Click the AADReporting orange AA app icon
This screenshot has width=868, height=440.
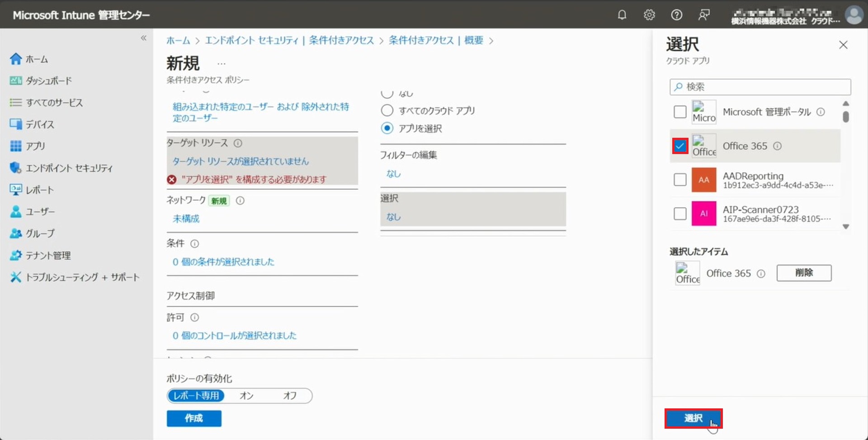(x=704, y=180)
